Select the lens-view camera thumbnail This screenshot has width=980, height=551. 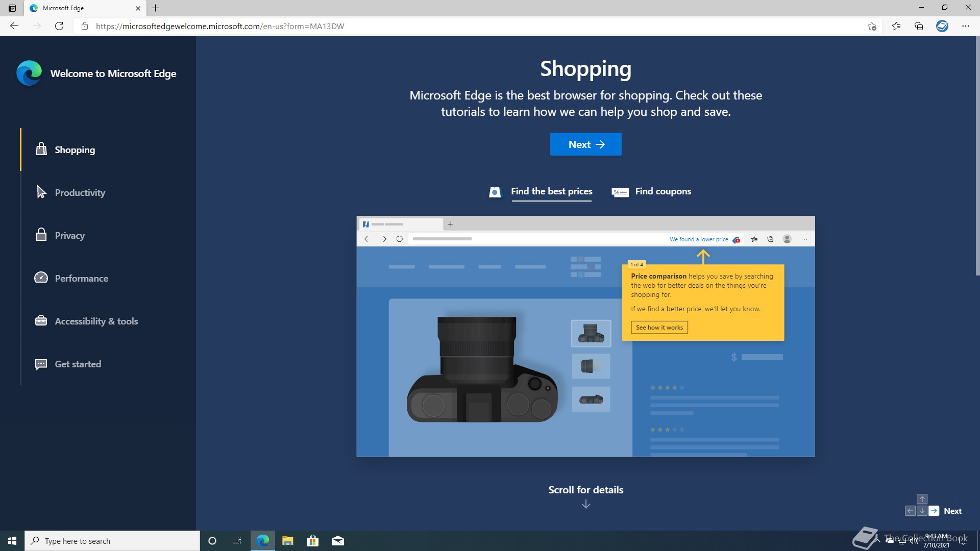point(591,366)
